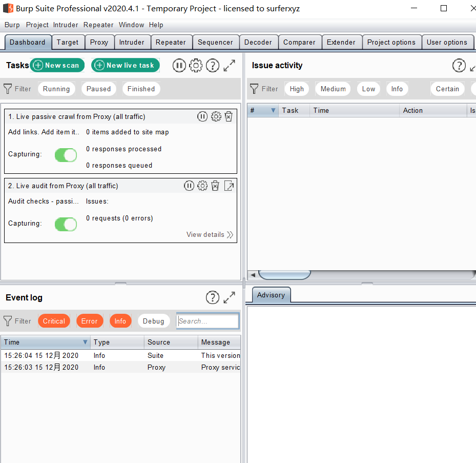Screen dimensions: 476x463
Task: Click the Action column header
Action: click(x=433, y=110)
